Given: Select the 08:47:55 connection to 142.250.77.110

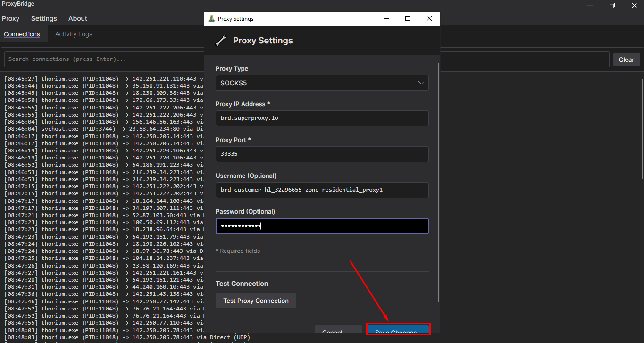Looking at the screenshot, I should tap(104, 323).
